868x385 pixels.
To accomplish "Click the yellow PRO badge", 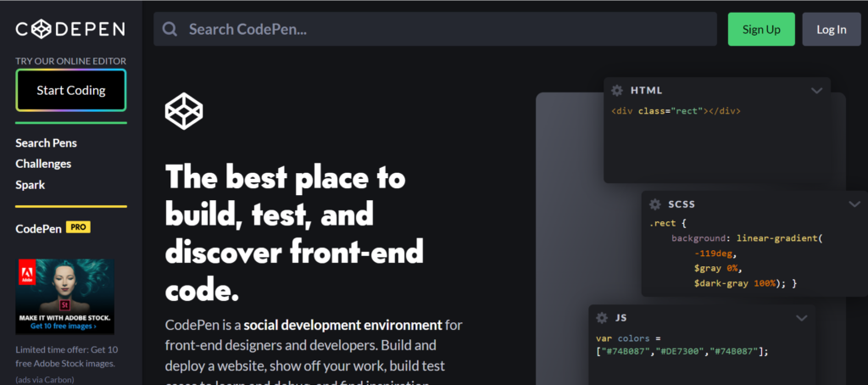I will tap(78, 227).
